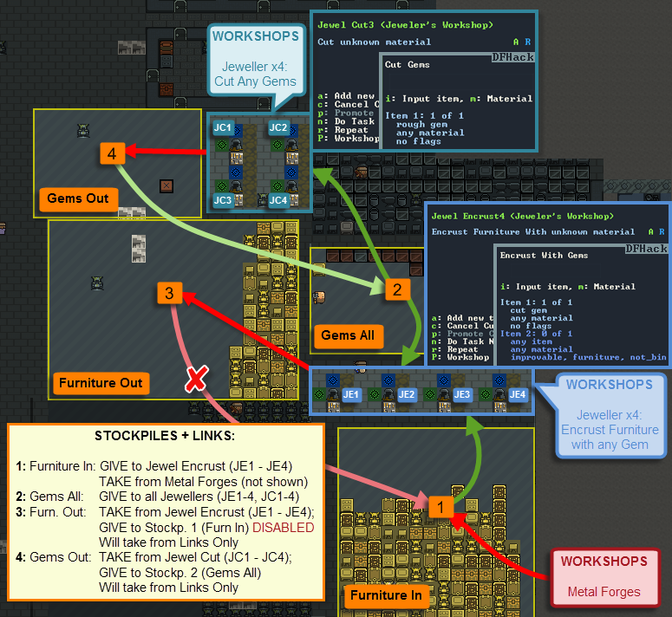Click 'p: Promote' in Jewel Encrust4 menu
This screenshot has width=672, height=617.
pyautogui.click(x=462, y=334)
